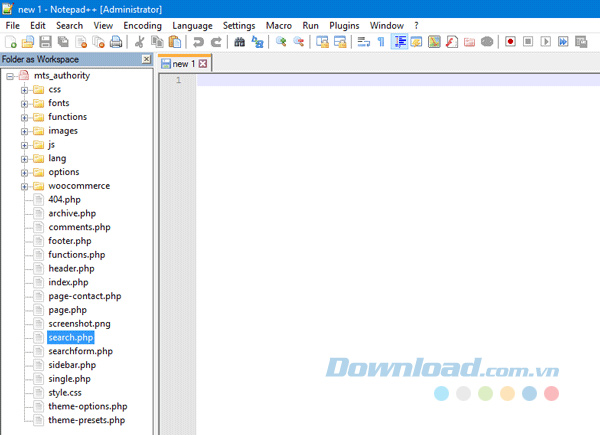Click the Open file toolbar icon
Viewport: 600px width, 435px height.
point(28,42)
